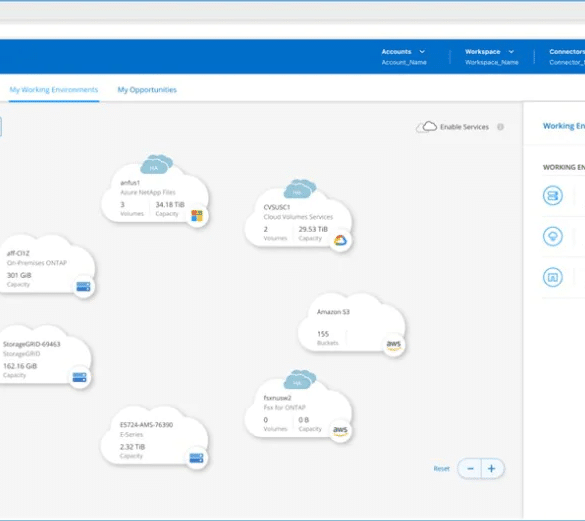Click the HA badge above CVSUSC1
The width and height of the screenshot is (585, 521).
click(x=300, y=189)
